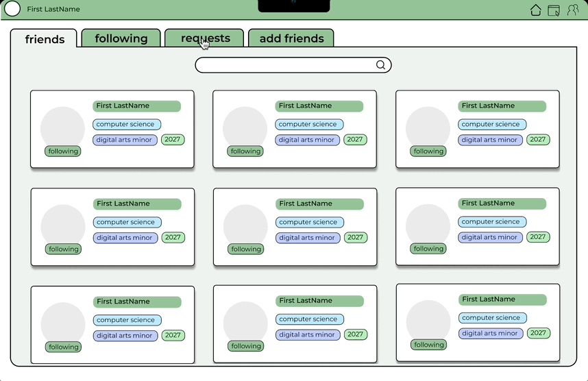Click computer science tag, first-row middle card
This screenshot has height=381, width=588.
309,124
